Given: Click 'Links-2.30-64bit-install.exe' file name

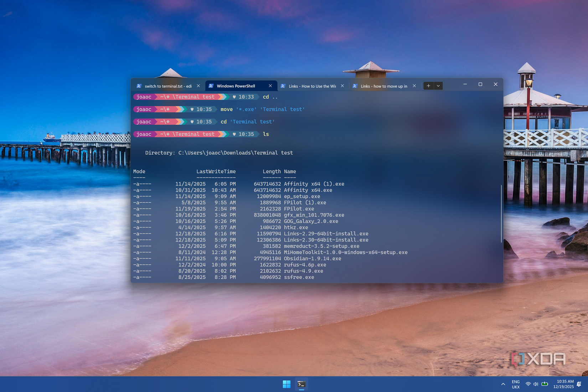Looking at the screenshot, I should coord(326,240).
